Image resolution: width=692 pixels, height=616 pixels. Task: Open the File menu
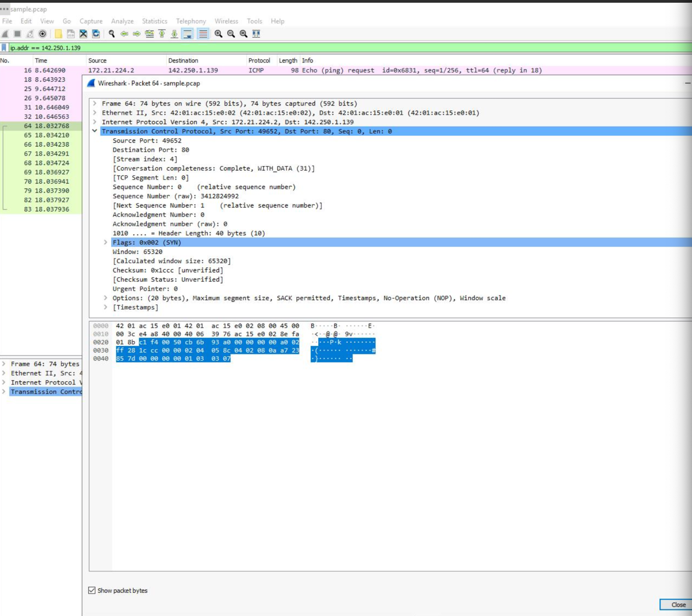7,21
